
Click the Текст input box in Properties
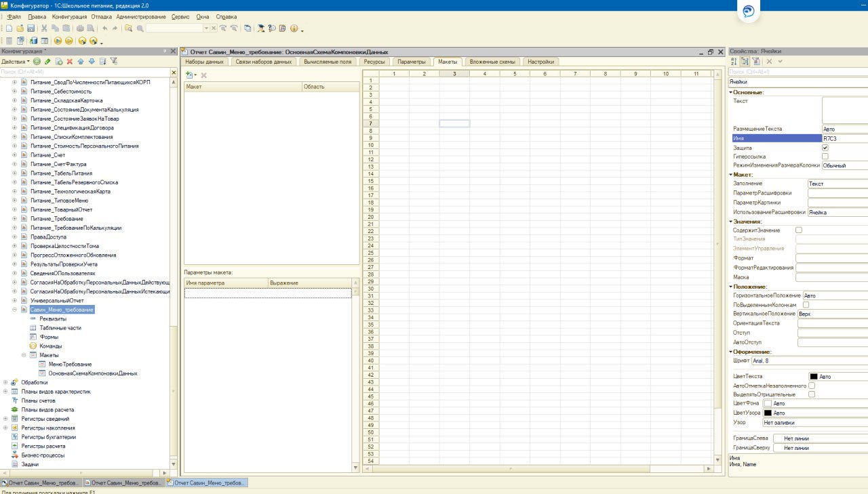click(x=845, y=109)
